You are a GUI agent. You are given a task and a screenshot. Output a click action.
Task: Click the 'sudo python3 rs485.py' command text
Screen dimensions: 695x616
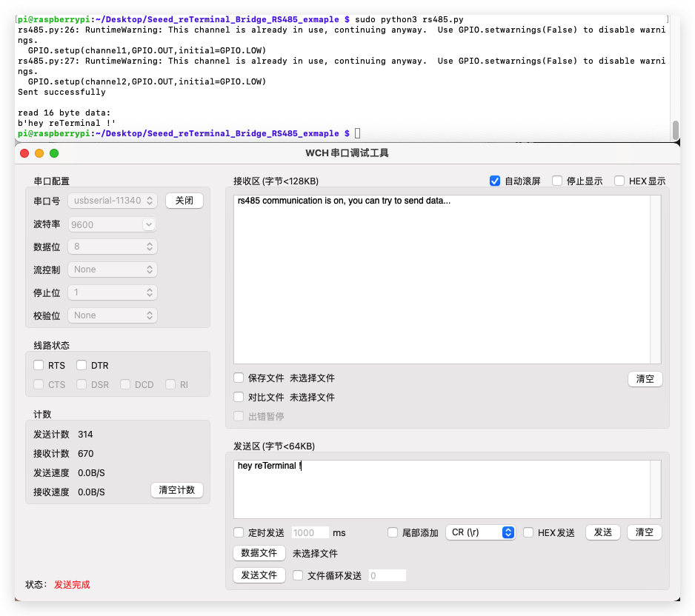click(x=409, y=19)
